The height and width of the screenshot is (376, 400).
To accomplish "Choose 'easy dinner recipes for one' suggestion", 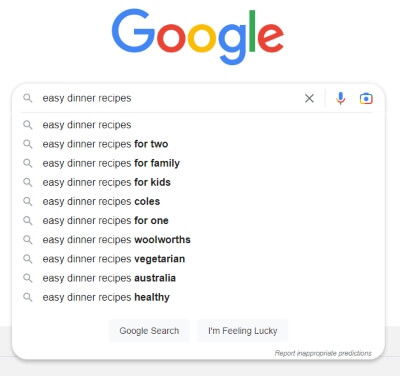I will pos(198,220).
